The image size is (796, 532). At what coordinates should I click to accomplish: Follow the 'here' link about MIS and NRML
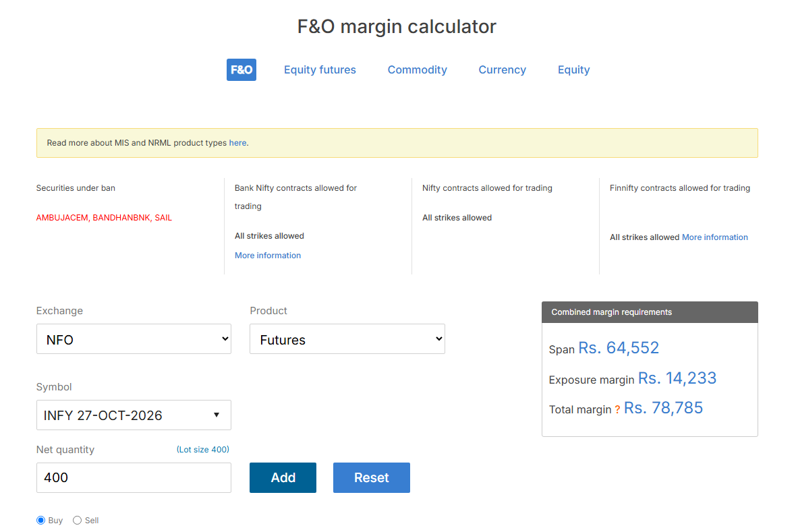237,143
